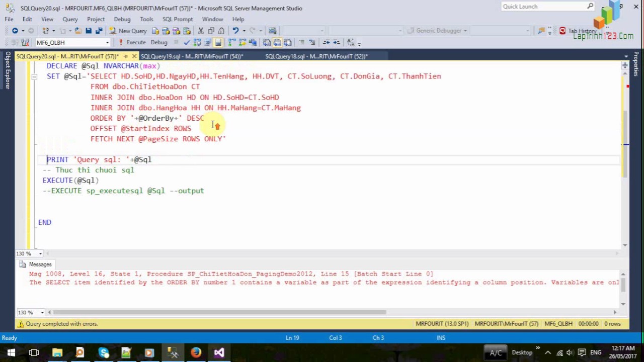
Task: Click the Comment out selected lines icon
Action: point(302,42)
